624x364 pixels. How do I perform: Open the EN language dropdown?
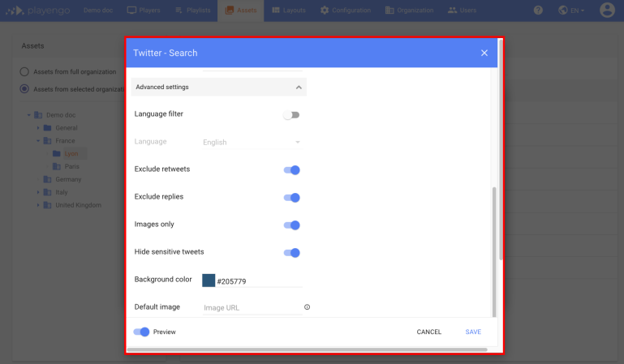(577, 11)
